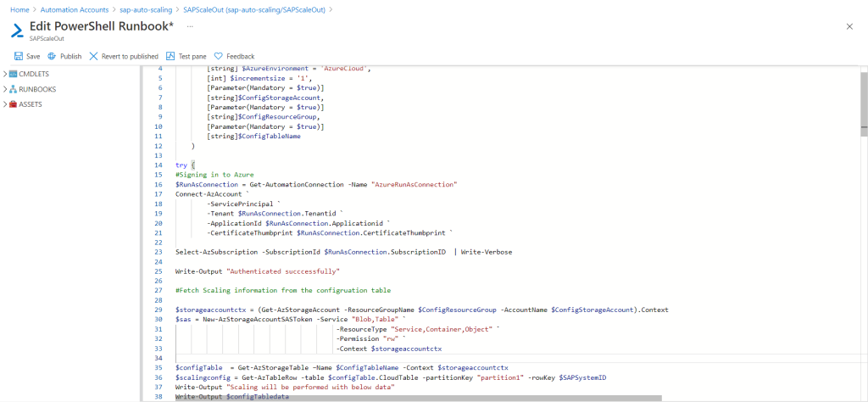The height and width of the screenshot is (402, 868).
Task: Open the Test pane
Action: tap(186, 57)
